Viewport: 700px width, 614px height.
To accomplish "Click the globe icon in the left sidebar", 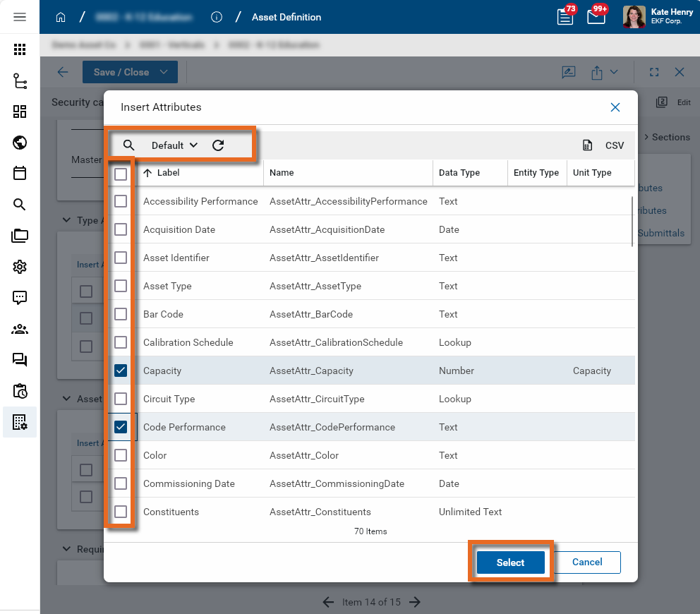I will pyautogui.click(x=20, y=143).
